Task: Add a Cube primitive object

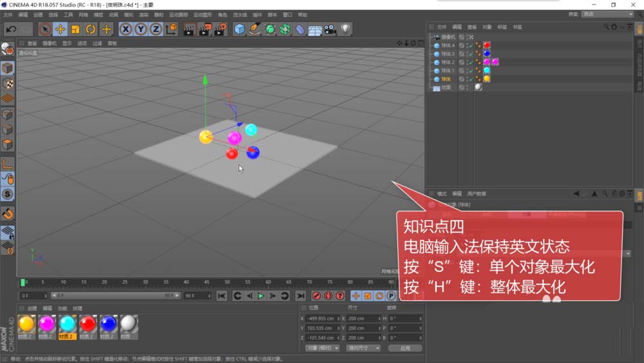Action: point(240,29)
